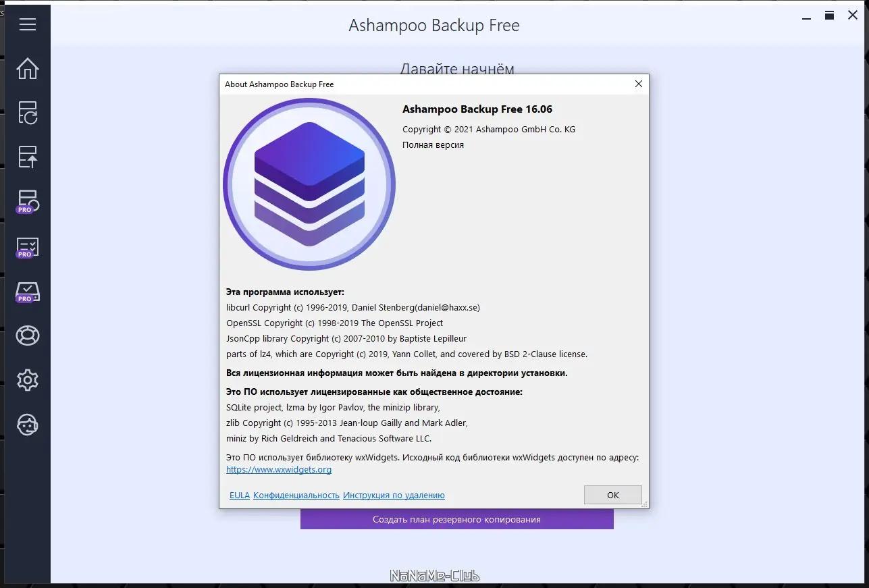Maximize the Ashampoo Backup Free main window
The image size is (869, 588).
829,16
